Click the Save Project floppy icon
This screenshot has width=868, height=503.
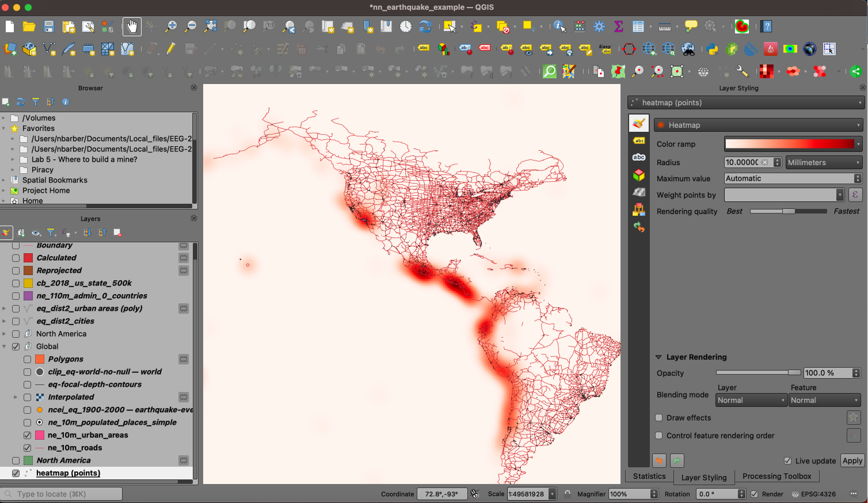pyautogui.click(x=49, y=26)
